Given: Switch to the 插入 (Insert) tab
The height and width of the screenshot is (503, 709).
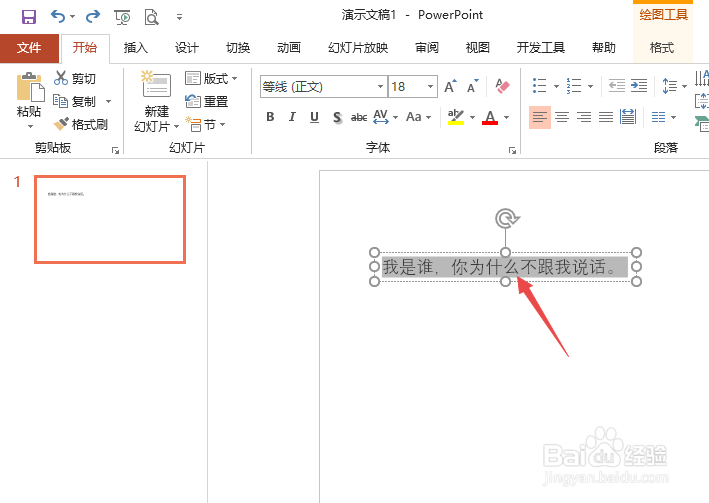Looking at the screenshot, I should coord(136,48).
